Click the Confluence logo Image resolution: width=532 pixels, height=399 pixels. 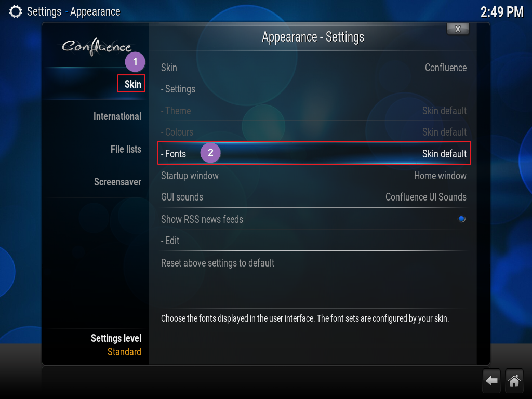[x=96, y=47]
